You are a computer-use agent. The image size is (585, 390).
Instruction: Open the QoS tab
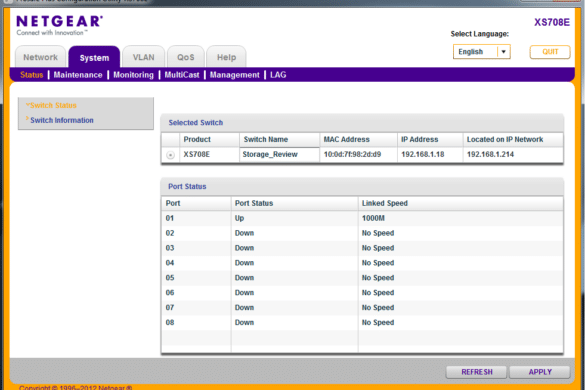[x=186, y=57]
